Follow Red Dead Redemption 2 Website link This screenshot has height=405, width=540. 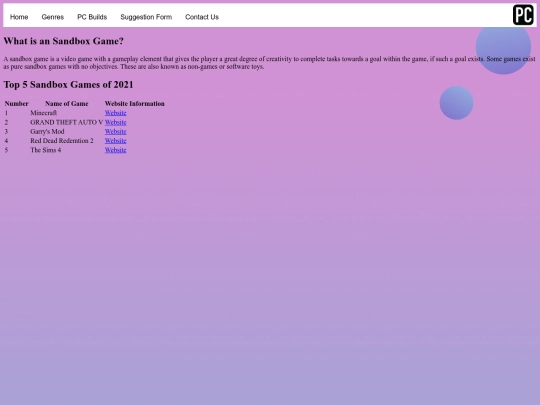(x=115, y=141)
